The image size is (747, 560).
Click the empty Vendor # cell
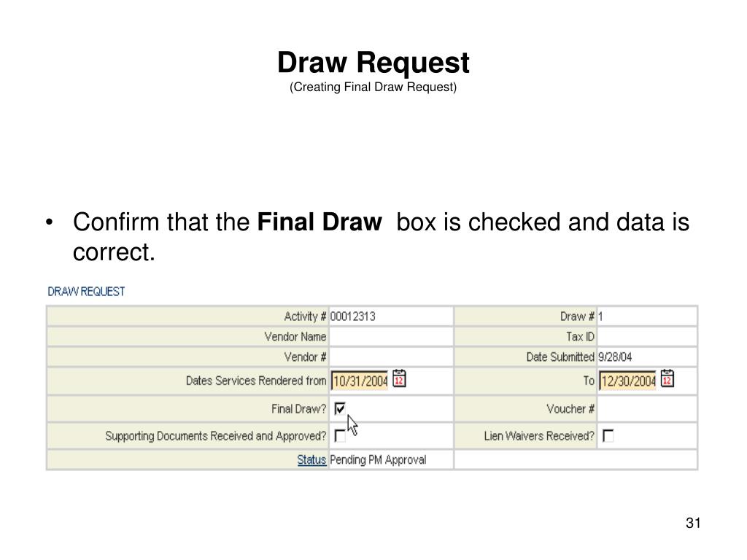point(391,357)
